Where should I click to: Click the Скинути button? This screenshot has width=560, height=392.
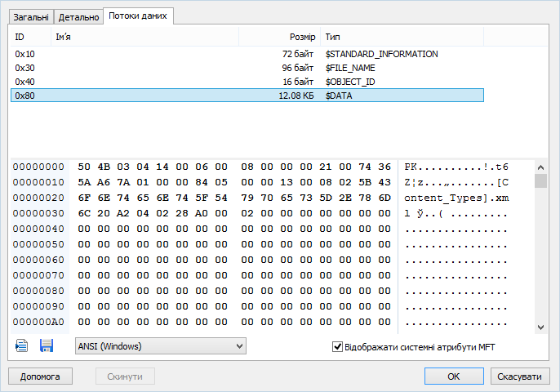point(125,376)
